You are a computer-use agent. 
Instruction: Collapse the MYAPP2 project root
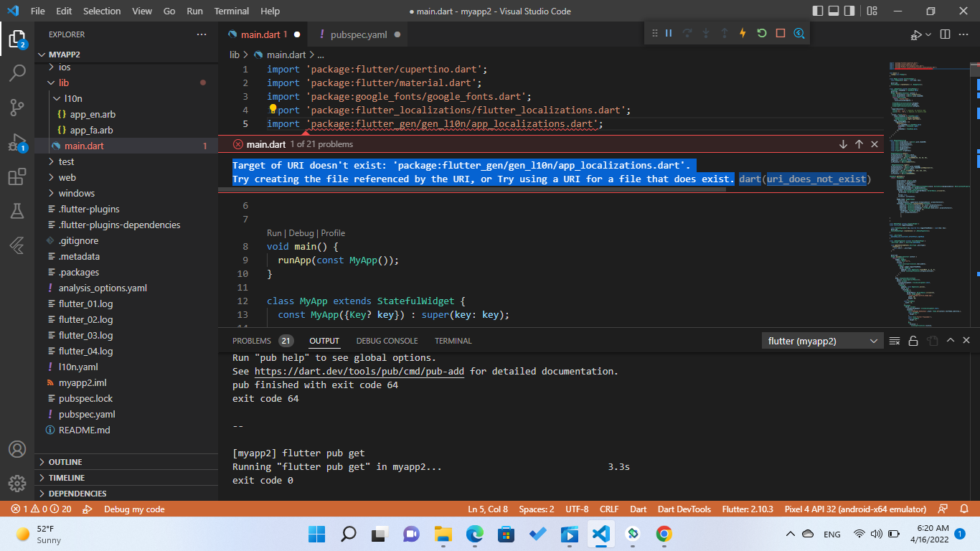126,55
